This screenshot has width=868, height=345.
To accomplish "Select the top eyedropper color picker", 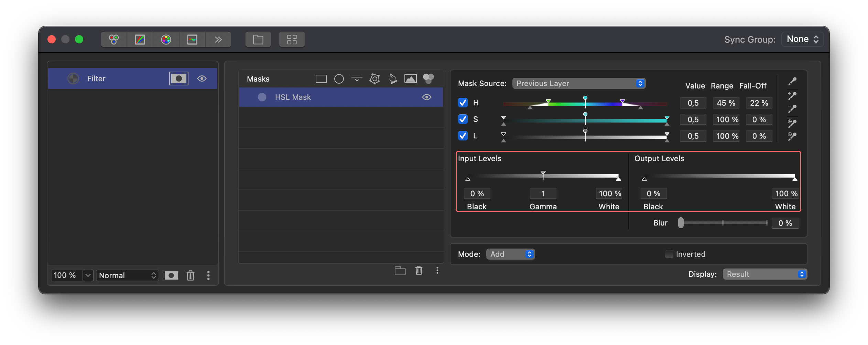I will (x=792, y=81).
